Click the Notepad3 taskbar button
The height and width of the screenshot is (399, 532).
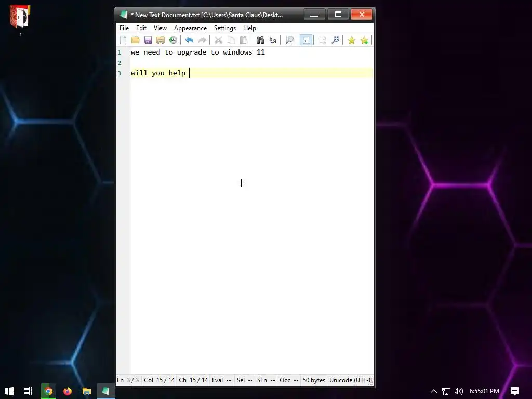(x=106, y=391)
